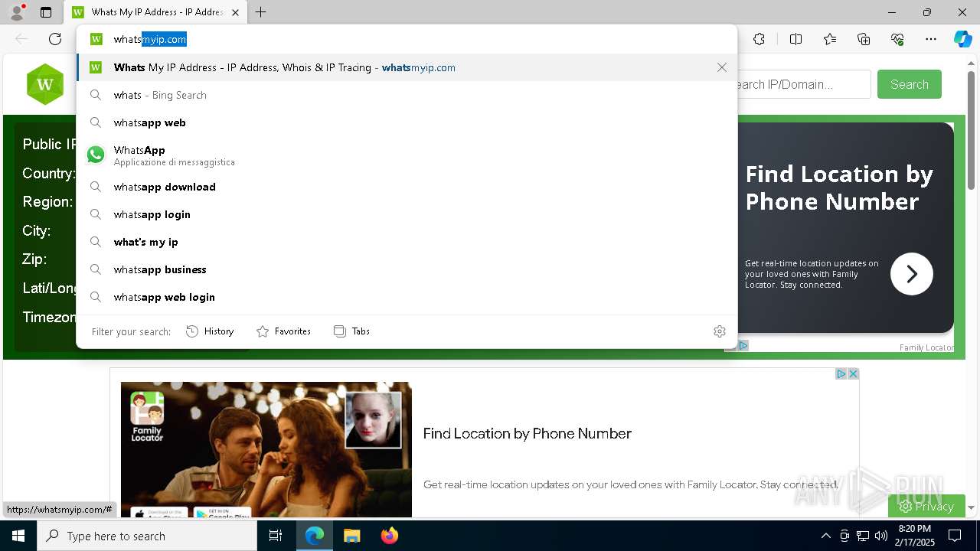Open Firefox on taskbar

pyautogui.click(x=389, y=536)
